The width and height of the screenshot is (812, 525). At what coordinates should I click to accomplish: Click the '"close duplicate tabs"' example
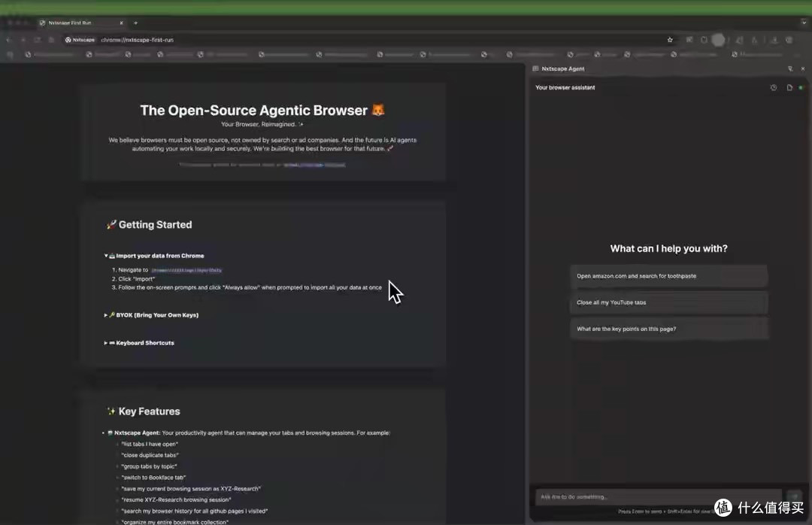[150, 455]
